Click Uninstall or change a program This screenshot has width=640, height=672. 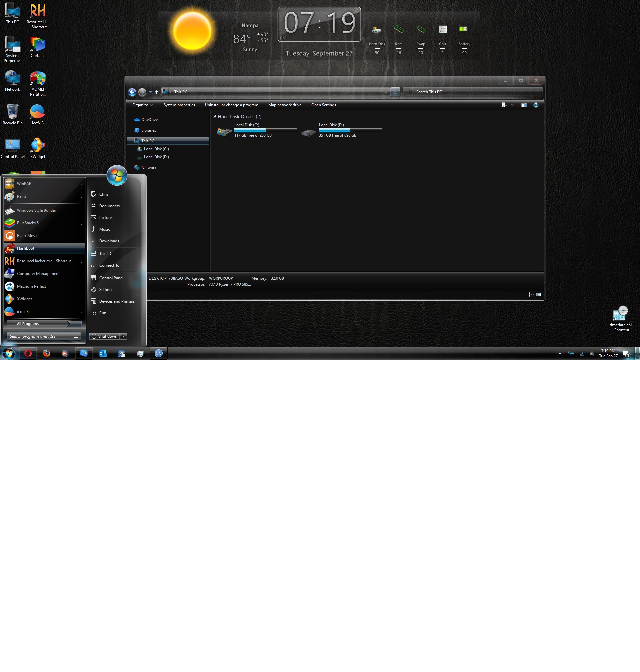pos(231,105)
